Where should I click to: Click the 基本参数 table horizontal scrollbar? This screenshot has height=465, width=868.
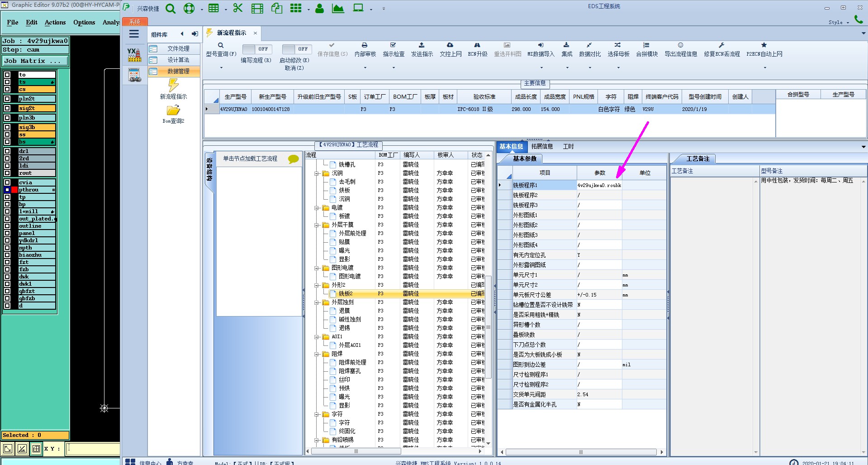click(581, 452)
